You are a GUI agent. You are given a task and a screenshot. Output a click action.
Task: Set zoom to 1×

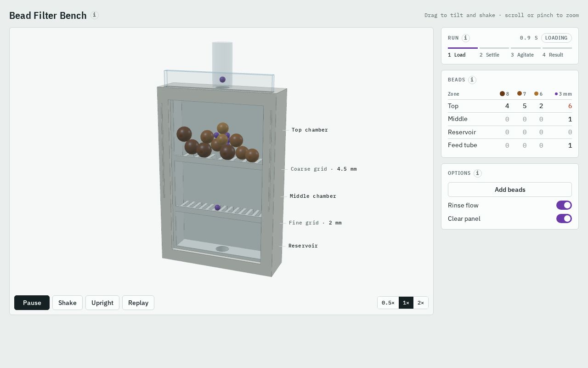coord(406,303)
